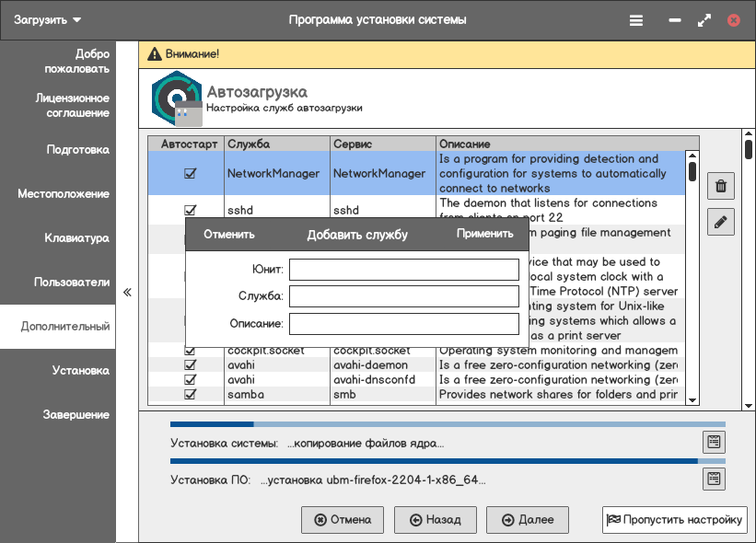Click Применить in add service dialog

(x=484, y=234)
